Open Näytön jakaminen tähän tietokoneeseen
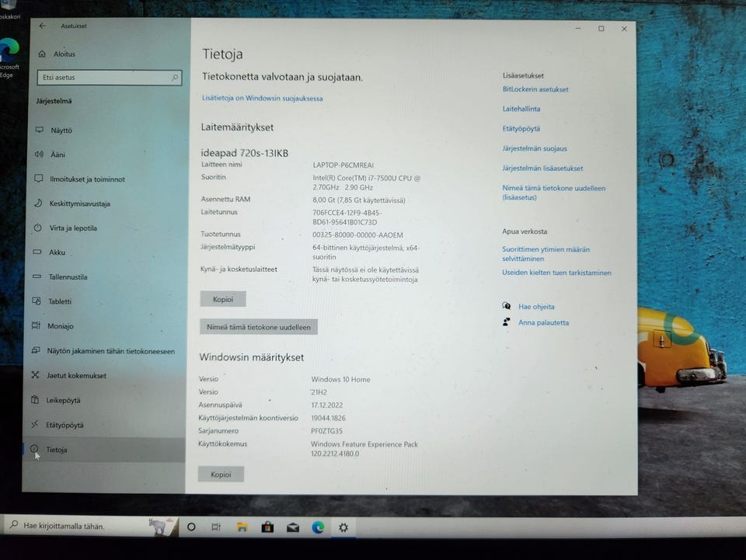The height and width of the screenshot is (560, 746). click(103, 351)
